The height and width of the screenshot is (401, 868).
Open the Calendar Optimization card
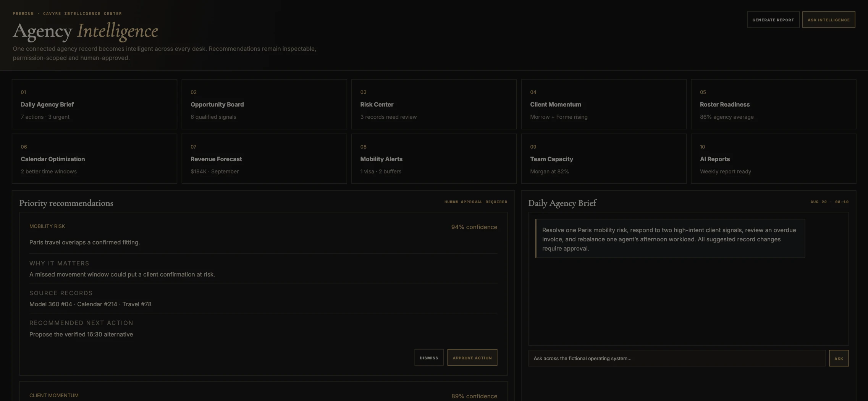point(94,158)
